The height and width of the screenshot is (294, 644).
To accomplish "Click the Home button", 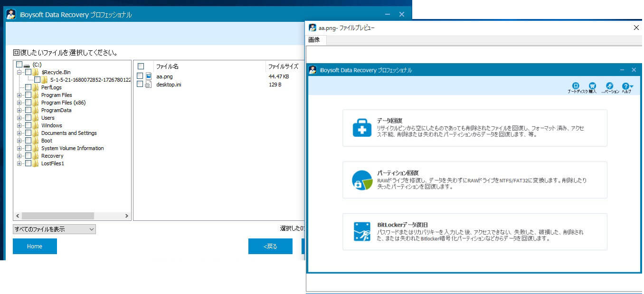I will 35,247.
